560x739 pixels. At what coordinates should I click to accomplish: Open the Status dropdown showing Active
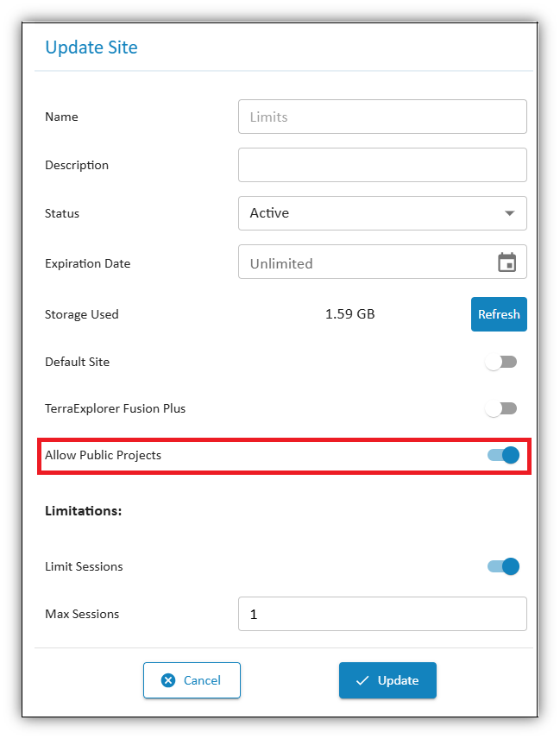coord(382,213)
